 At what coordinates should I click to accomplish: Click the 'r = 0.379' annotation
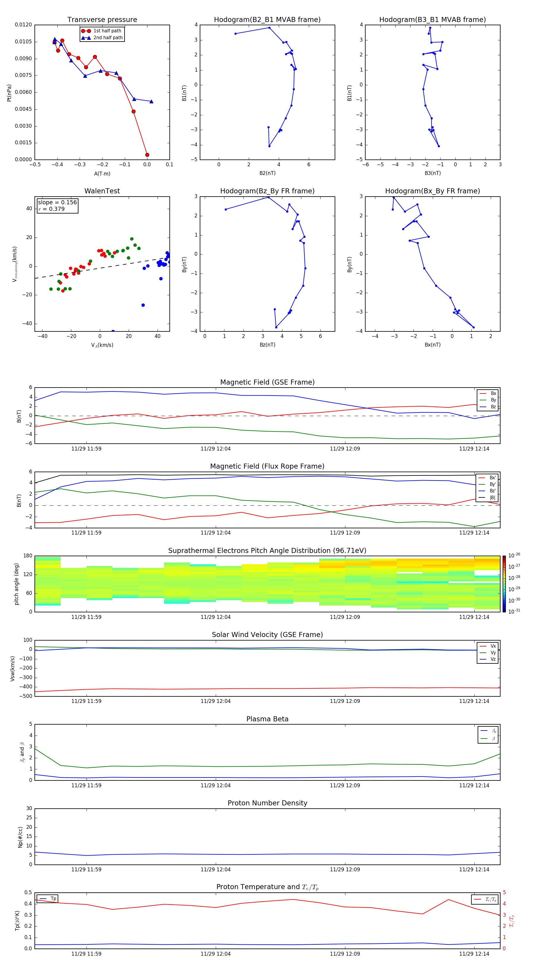point(51,209)
